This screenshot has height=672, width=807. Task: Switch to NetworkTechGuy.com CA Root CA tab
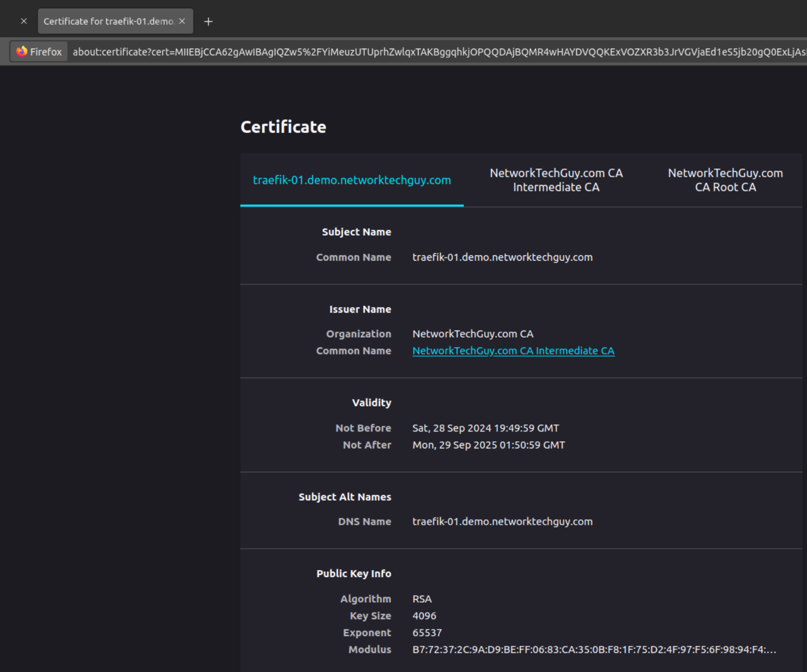[x=725, y=180]
